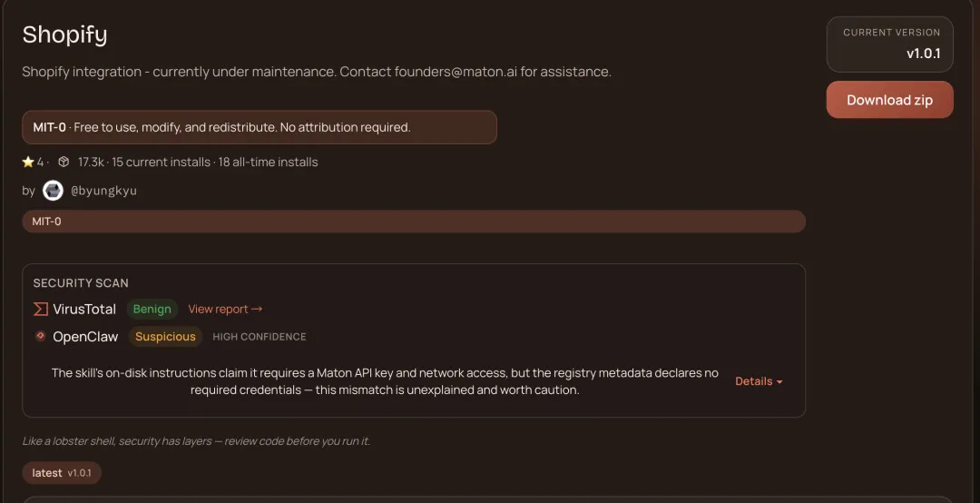Click the OpenClaw logo icon

click(x=40, y=337)
